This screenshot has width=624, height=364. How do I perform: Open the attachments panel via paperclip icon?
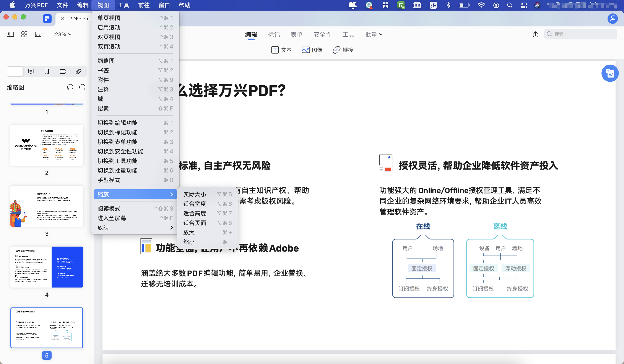click(78, 71)
